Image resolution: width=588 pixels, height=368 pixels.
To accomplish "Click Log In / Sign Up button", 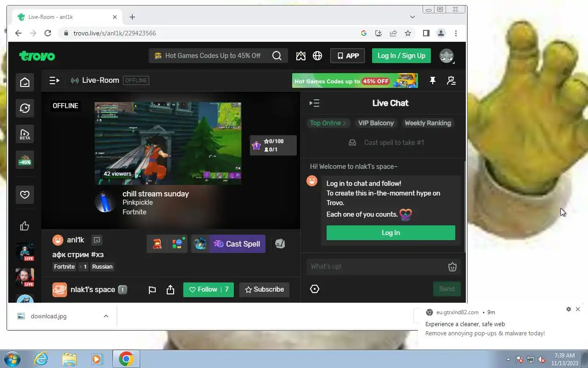I will tap(401, 56).
